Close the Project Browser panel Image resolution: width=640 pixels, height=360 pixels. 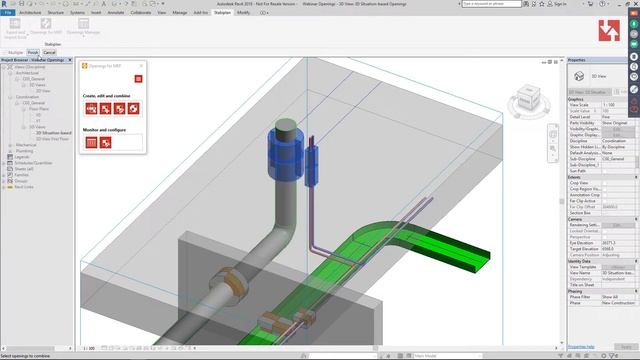70,60
